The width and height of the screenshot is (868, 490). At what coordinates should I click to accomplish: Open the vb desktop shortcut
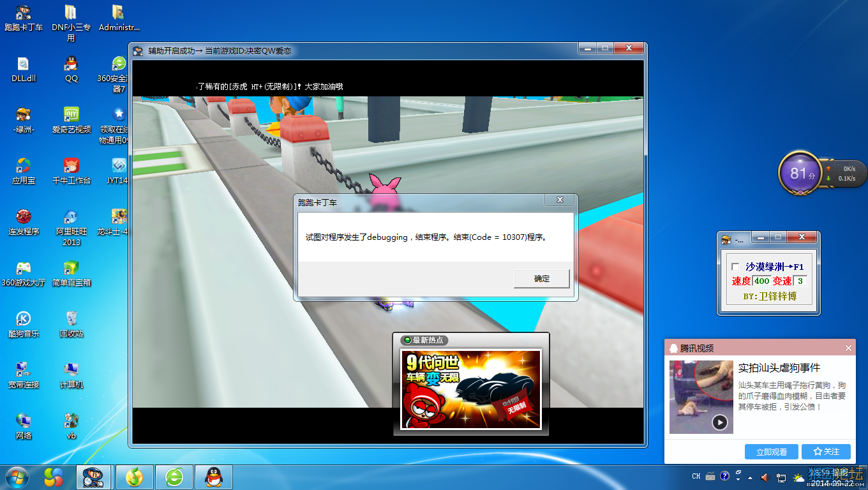[x=71, y=426]
